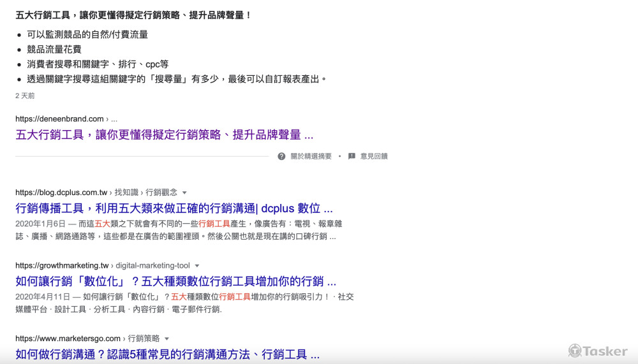
Task: Click the 2 天前 timestamp
Action: tap(25, 96)
